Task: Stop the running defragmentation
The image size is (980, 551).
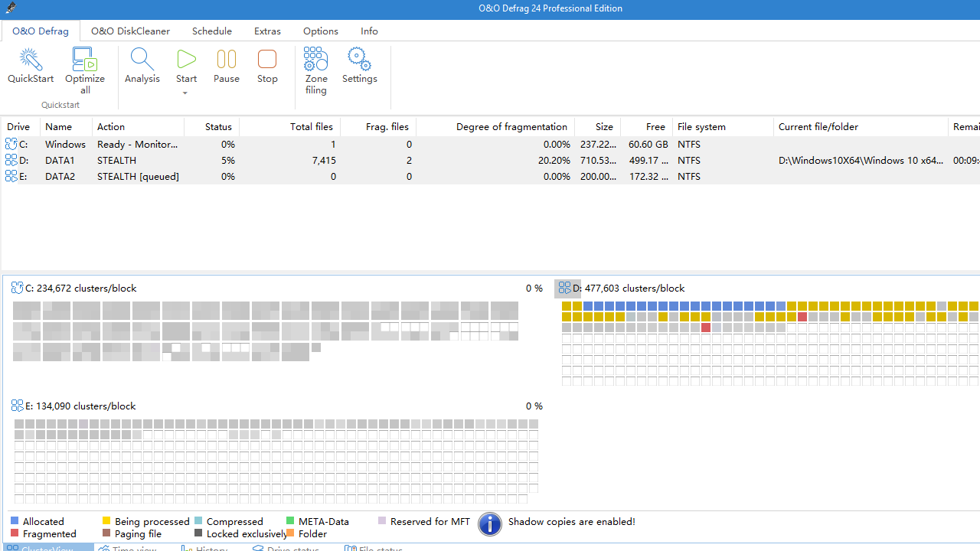Action: (x=267, y=60)
